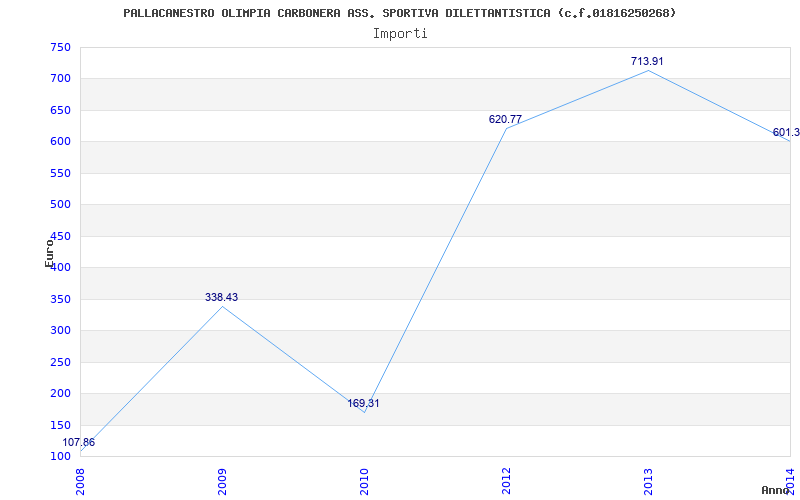This screenshot has height=500, width=800.
Task: Click the 500 y-axis tick label
Action: click(60, 205)
